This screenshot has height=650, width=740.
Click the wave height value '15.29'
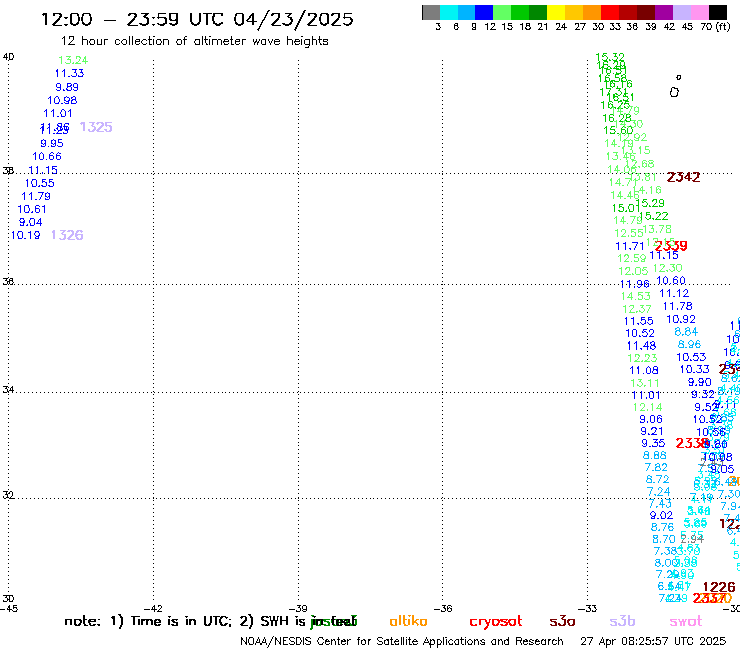pos(650,203)
